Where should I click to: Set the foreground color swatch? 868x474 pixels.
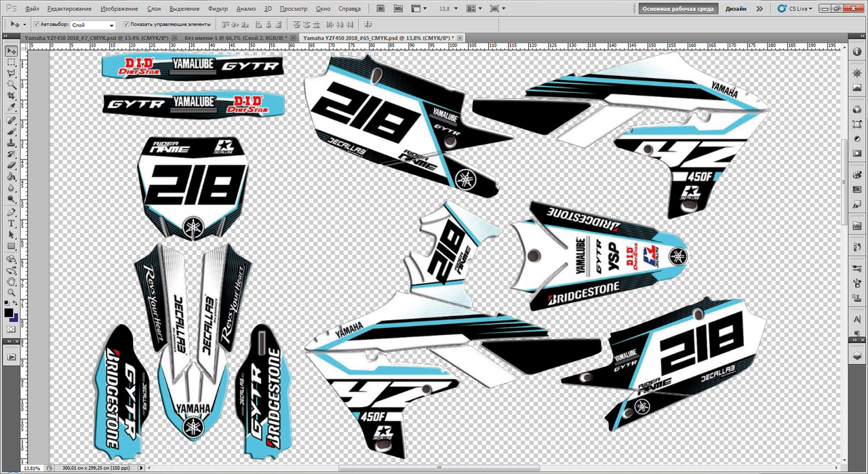pyautogui.click(x=9, y=313)
